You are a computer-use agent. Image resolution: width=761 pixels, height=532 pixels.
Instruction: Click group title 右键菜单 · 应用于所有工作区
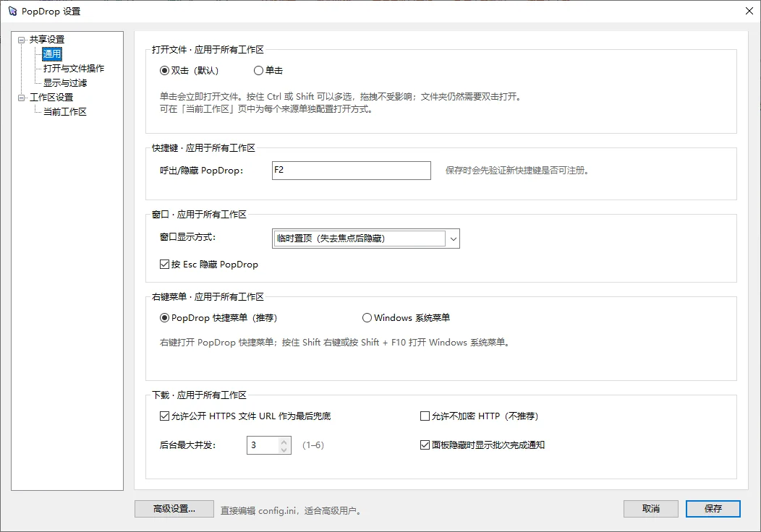pos(208,297)
